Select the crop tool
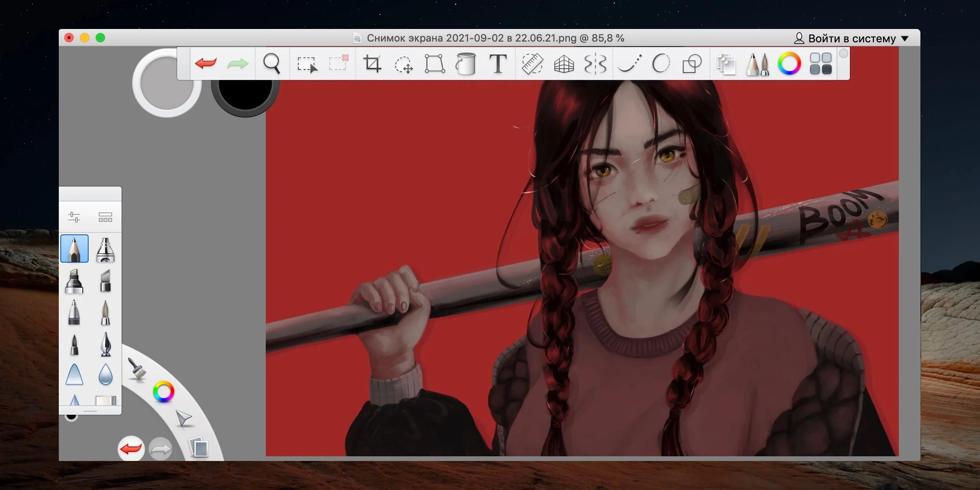 (x=372, y=64)
